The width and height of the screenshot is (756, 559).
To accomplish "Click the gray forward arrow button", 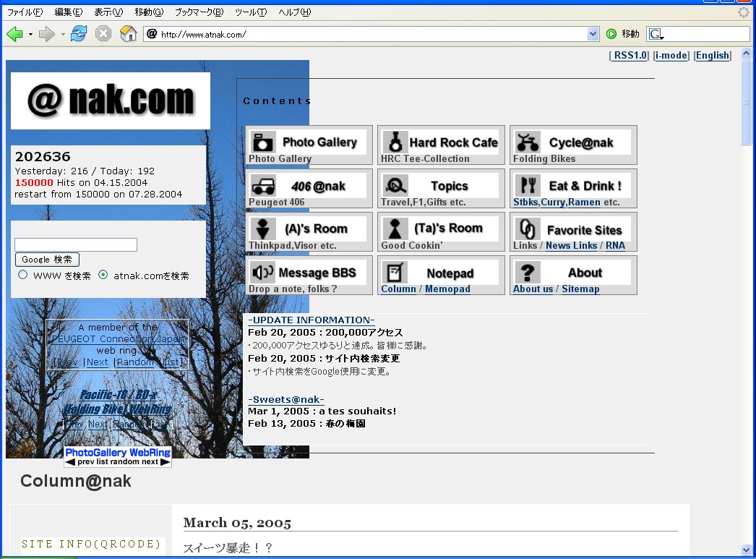I will (x=46, y=34).
